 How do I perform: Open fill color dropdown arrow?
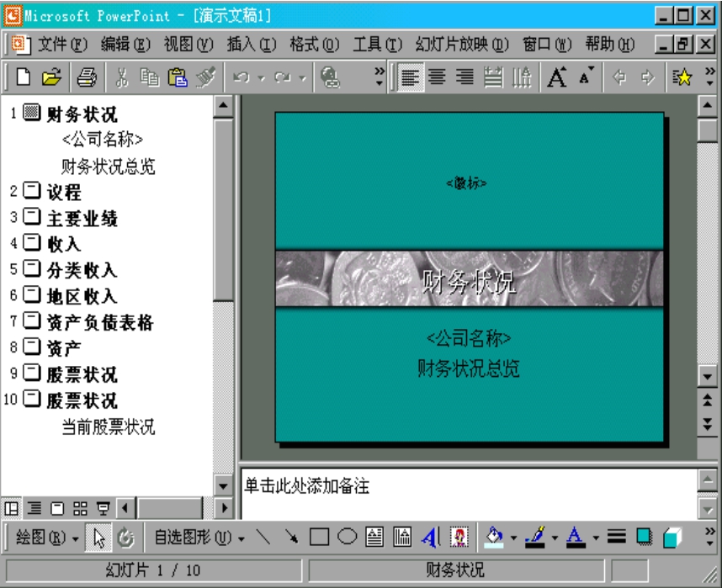tap(513, 538)
